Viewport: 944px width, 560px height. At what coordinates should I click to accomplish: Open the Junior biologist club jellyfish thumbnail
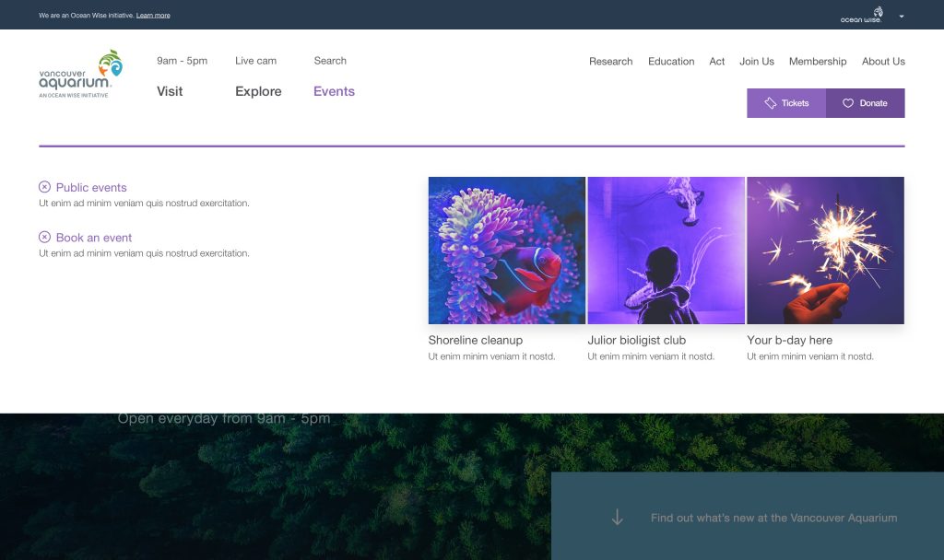[x=666, y=251]
